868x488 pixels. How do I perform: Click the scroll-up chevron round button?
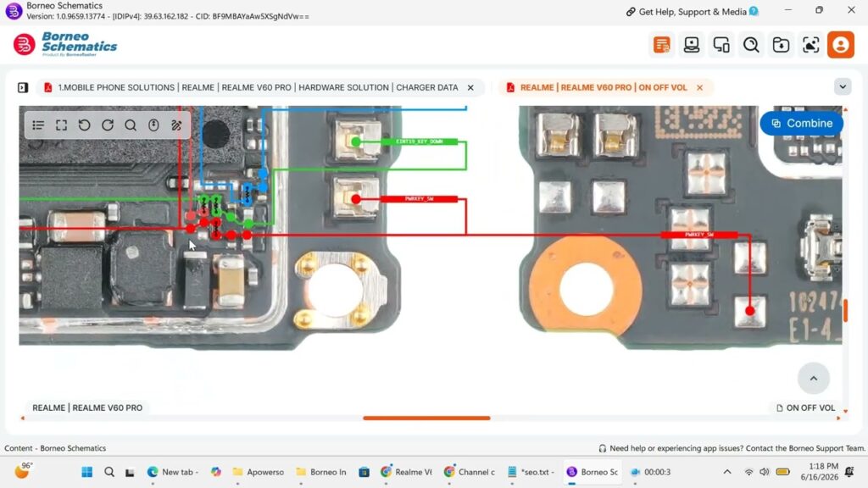pos(813,379)
